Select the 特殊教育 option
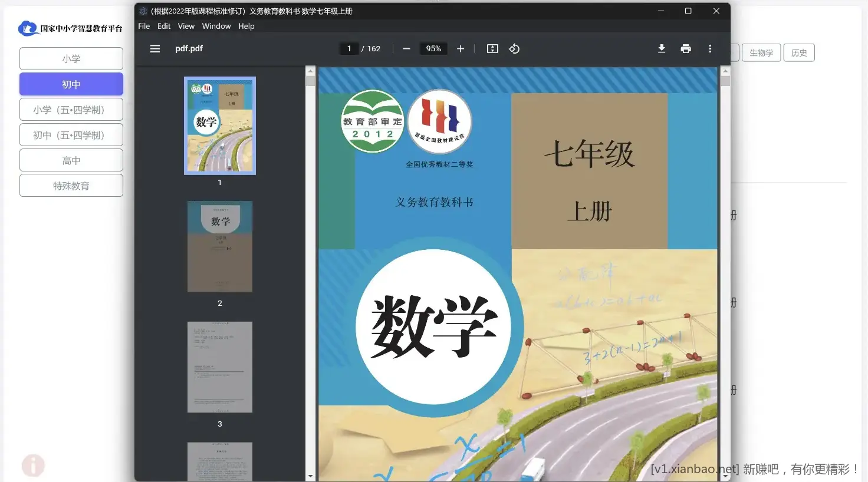Image resolution: width=868 pixels, height=482 pixels. 71,185
